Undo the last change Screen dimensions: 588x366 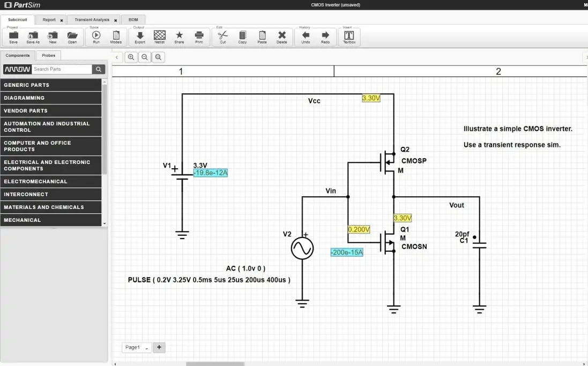click(306, 36)
